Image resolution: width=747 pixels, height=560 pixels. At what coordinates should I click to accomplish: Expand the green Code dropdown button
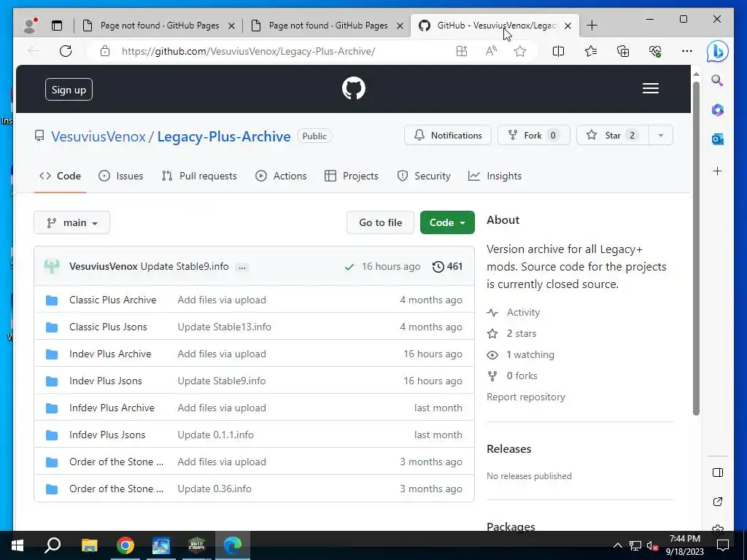click(447, 223)
